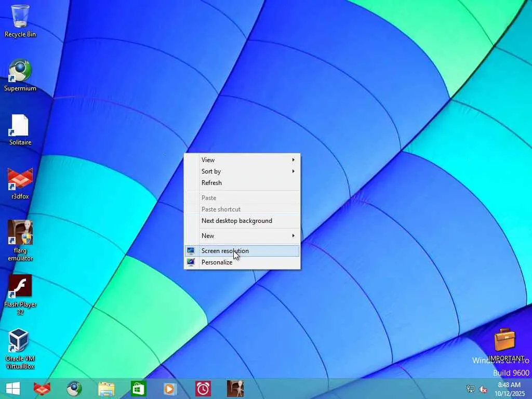Choose Screen resolution in the context menu
Viewport: 532px width, 399px height.
(x=225, y=251)
